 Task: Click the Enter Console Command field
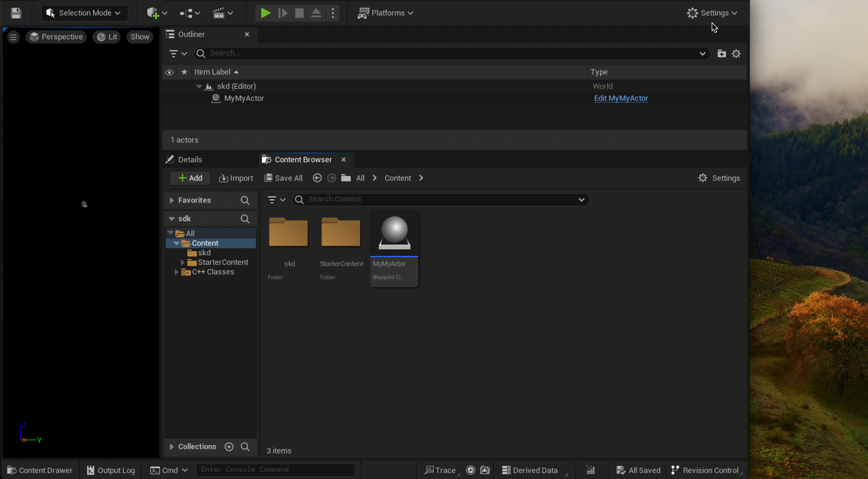click(x=276, y=469)
